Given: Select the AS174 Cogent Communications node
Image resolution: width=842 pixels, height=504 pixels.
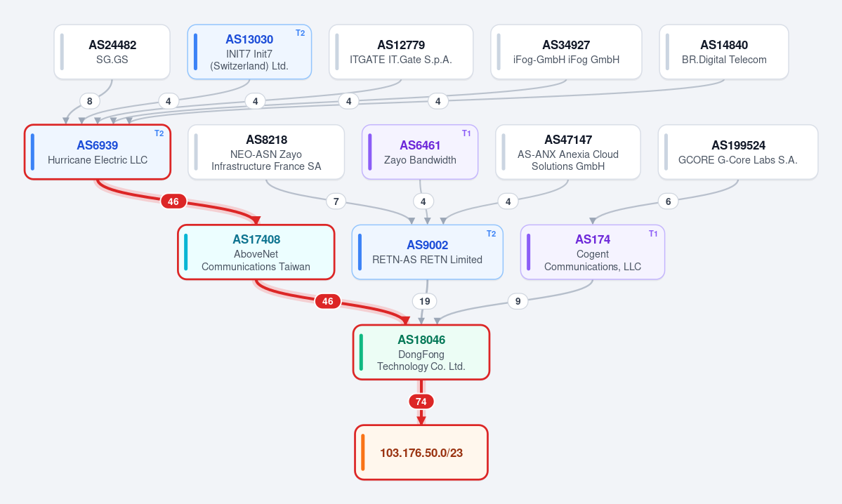Looking at the screenshot, I should [592, 252].
